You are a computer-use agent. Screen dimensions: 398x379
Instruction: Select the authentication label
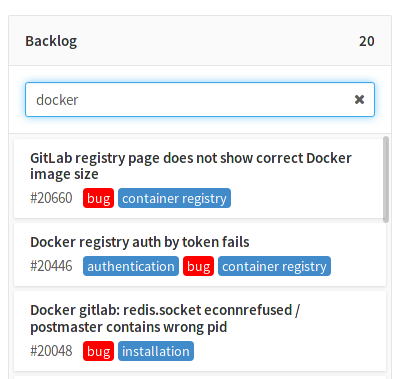pos(131,266)
